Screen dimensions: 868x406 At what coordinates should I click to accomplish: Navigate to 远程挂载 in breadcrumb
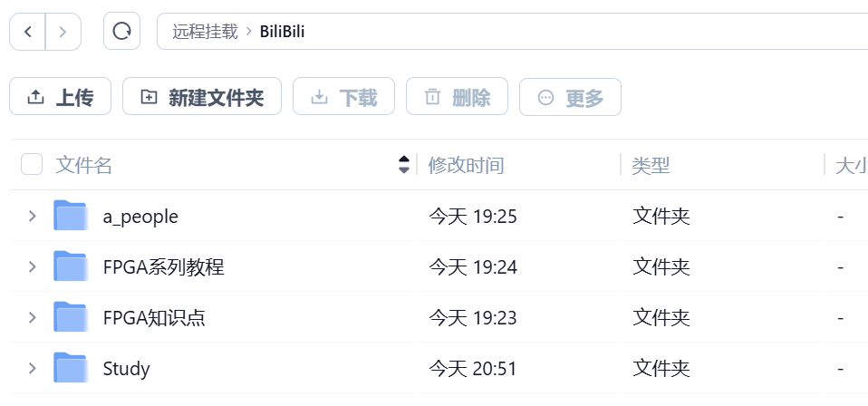[x=205, y=31]
